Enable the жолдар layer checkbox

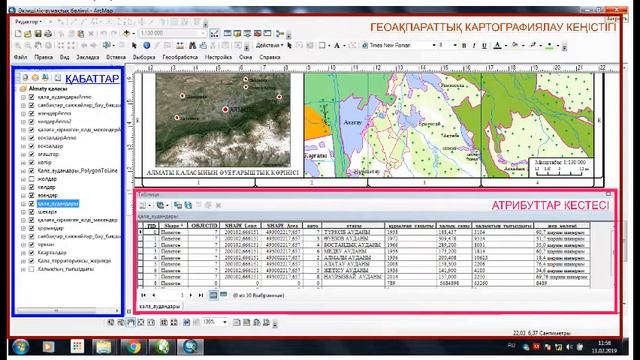[x=31, y=179]
